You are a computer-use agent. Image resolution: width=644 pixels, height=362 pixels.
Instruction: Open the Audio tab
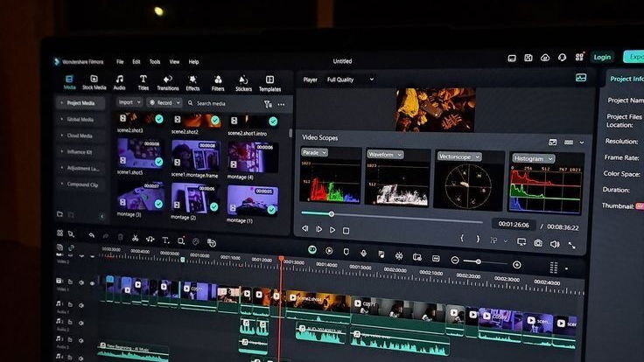119,82
